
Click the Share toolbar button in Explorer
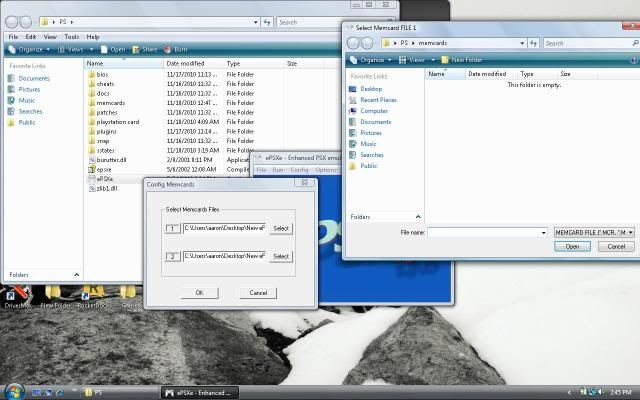coord(145,49)
